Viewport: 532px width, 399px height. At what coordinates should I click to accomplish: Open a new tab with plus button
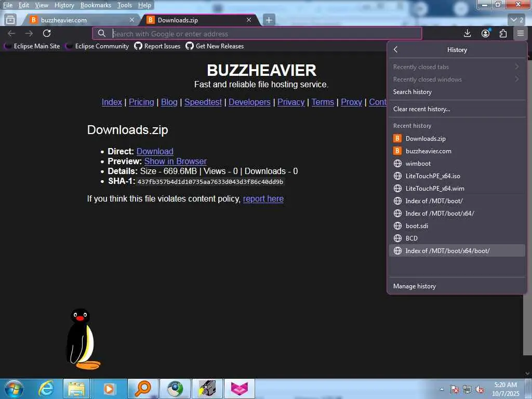coord(269,20)
